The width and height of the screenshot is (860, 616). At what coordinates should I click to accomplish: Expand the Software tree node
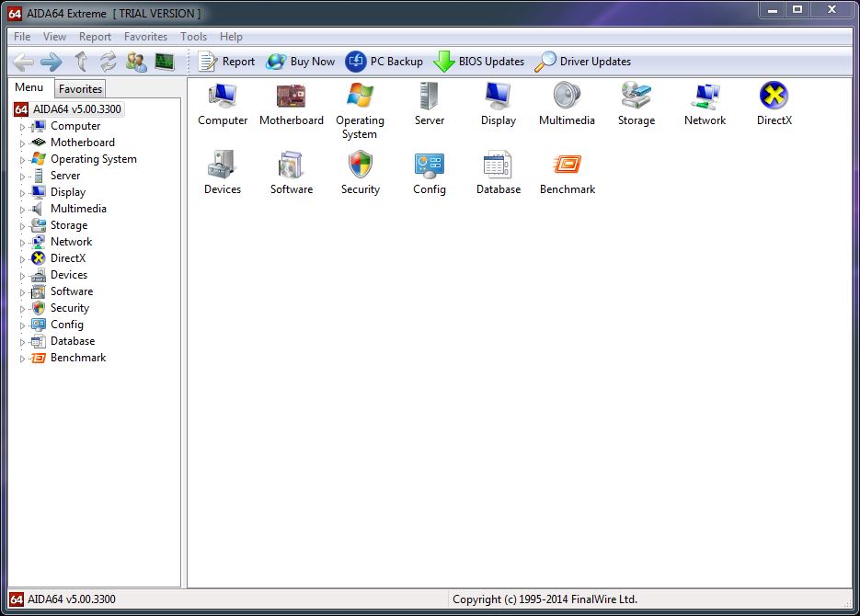pos(22,292)
